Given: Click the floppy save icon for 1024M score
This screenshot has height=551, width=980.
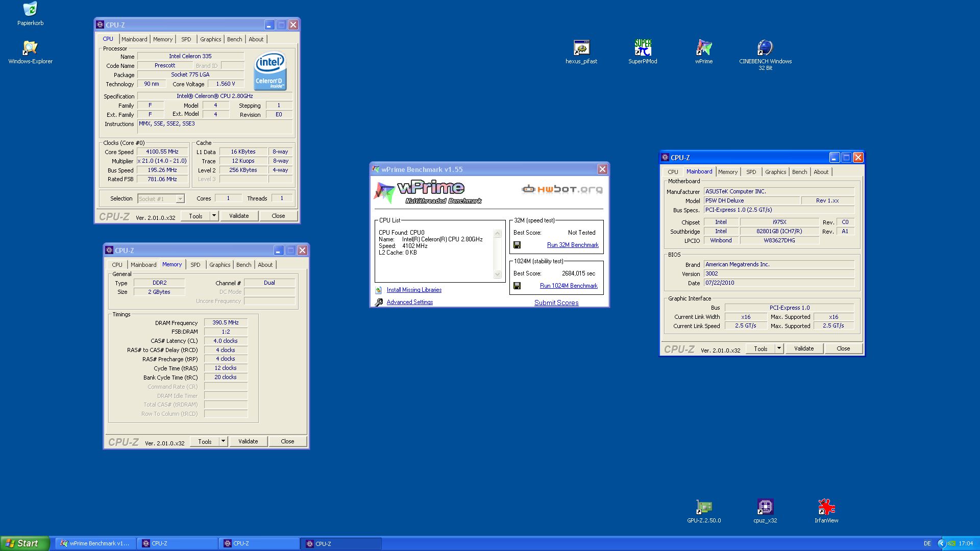Looking at the screenshot, I should point(517,286).
